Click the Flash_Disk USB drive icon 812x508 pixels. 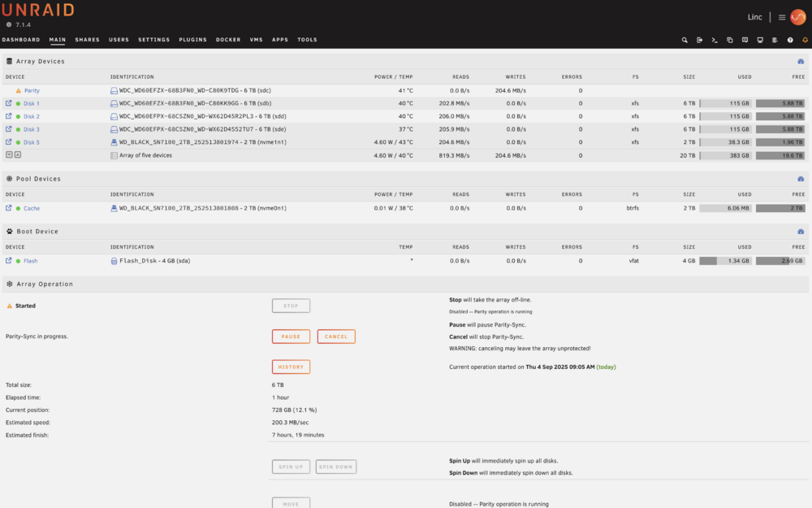pyautogui.click(x=114, y=261)
